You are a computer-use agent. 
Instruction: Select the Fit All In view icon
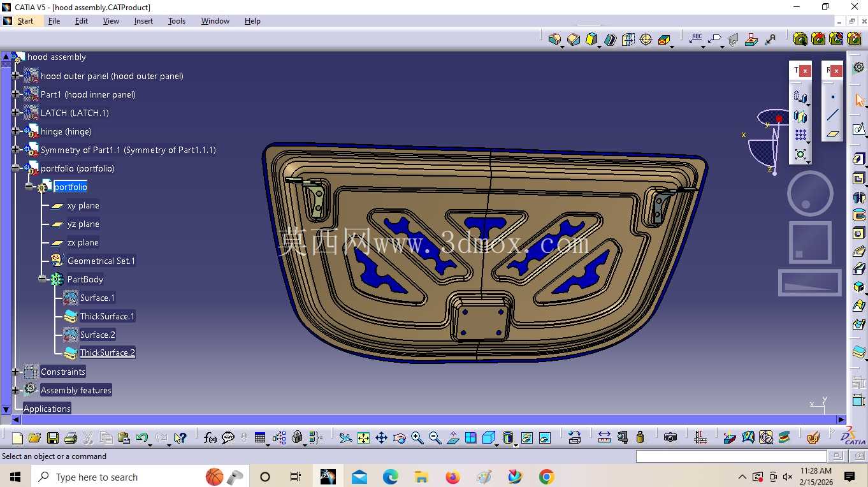coord(363,438)
